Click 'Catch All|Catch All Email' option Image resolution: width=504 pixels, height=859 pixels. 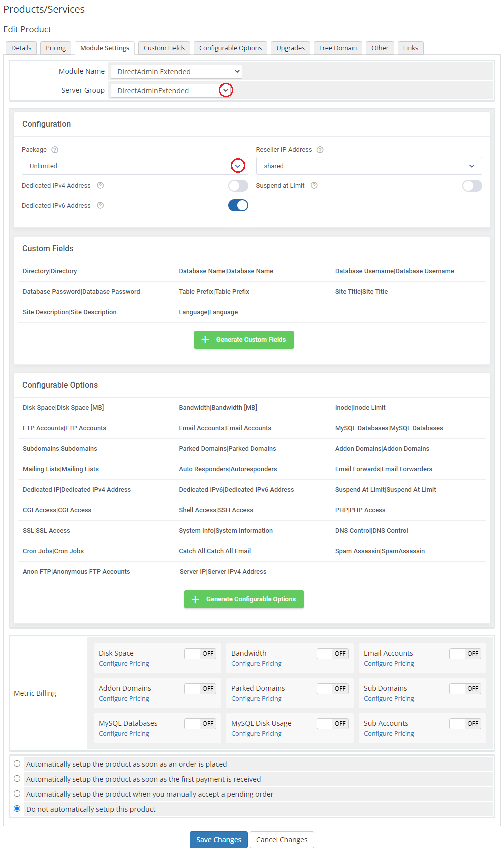click(215, 551)
